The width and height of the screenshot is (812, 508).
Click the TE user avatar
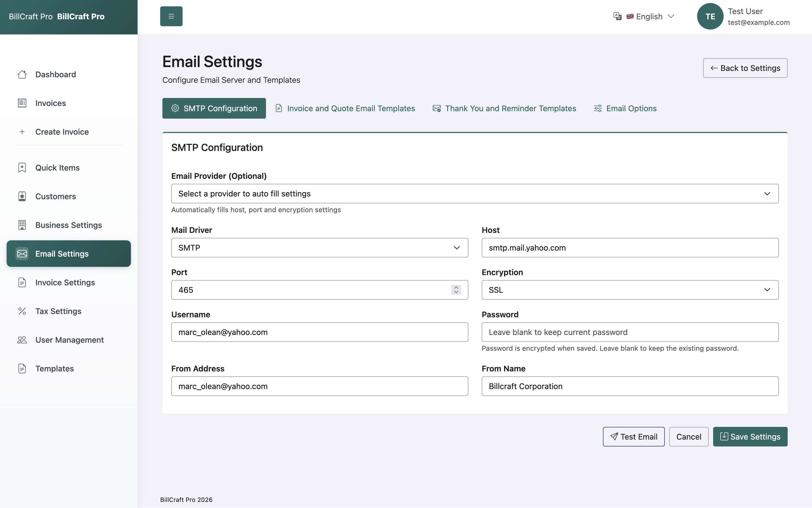click(x=710, y=16)
